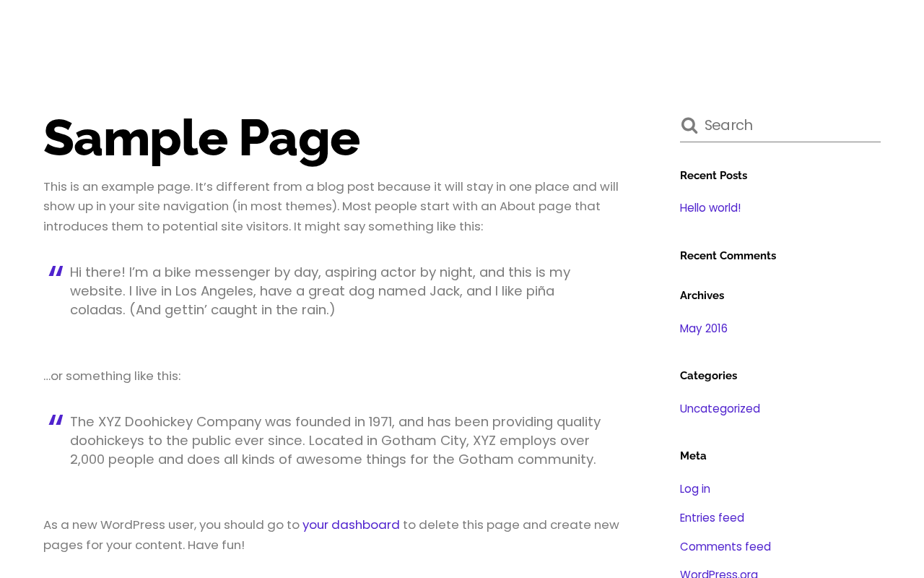The height and width of the screenshot is (578, 924).
Task: Click the Categories widget heading
Action: click(x=708, y=376)
